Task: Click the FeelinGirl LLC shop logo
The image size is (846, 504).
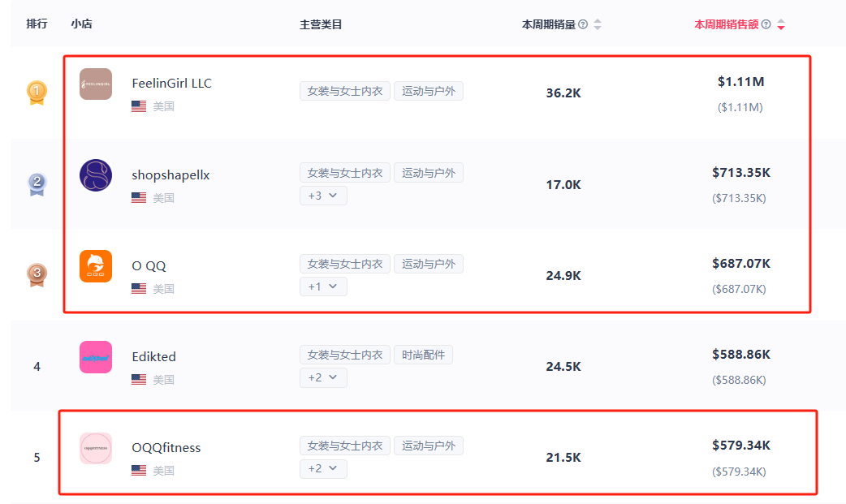Action: pyautogui.click(x=96, y=84)
